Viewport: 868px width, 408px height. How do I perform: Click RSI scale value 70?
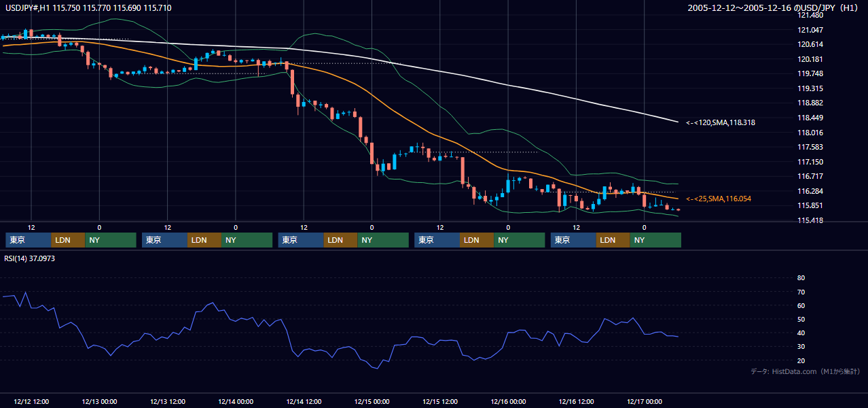[x=801, y=292]
